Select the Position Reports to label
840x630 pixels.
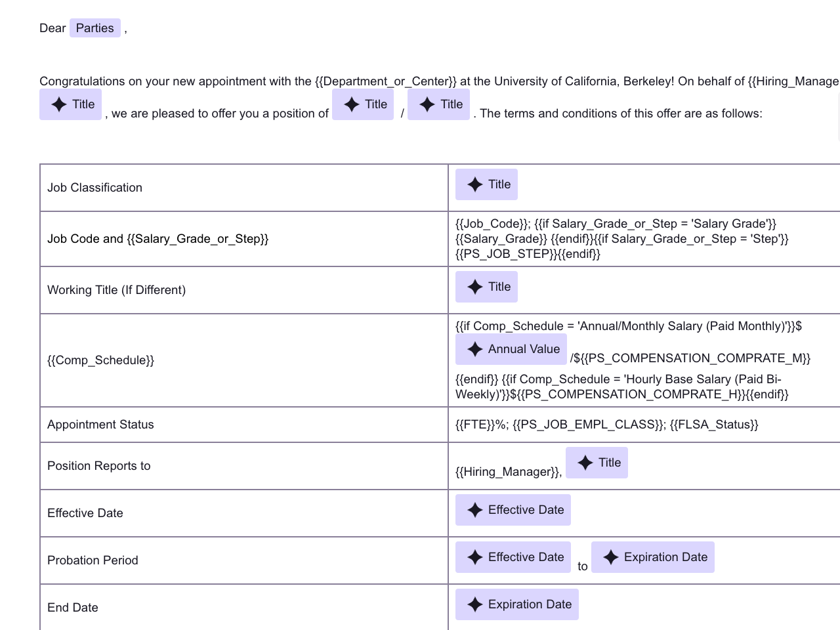point(98,466)
